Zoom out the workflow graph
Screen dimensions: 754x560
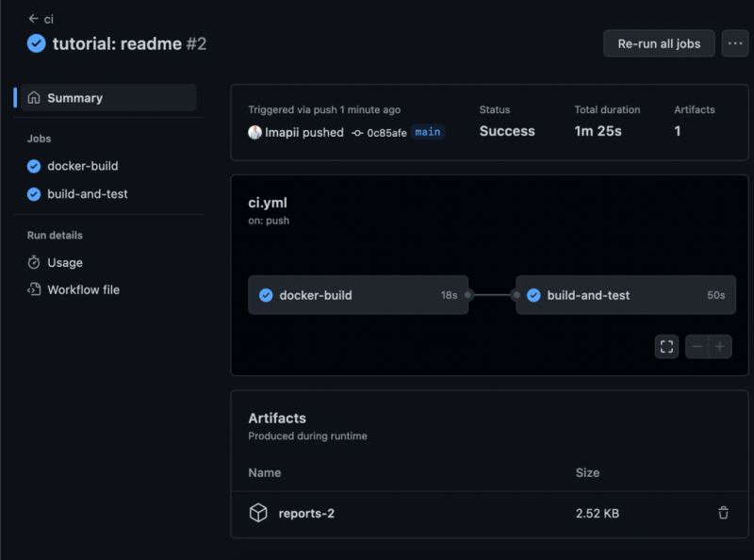tap(697, 347)
